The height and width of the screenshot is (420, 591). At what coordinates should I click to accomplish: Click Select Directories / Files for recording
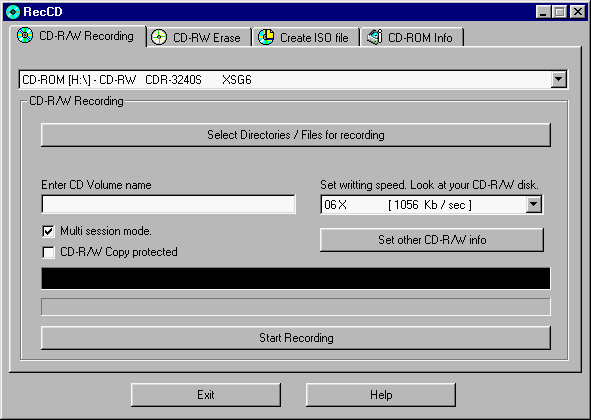click(296, 135)
